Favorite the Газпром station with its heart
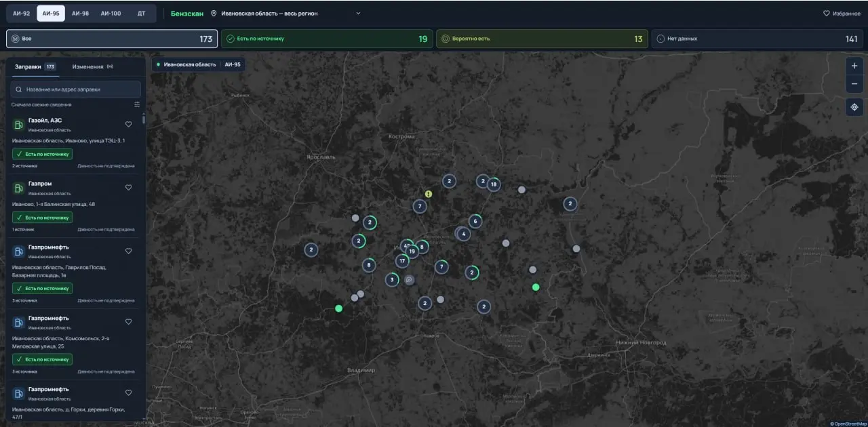 [x=129, y=188]
